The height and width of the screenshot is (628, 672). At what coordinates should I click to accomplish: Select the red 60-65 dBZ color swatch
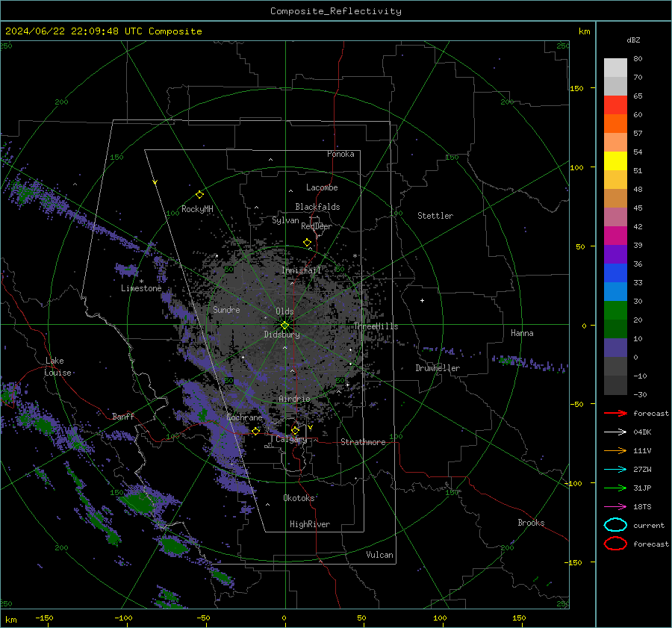(x=615, y=105)
